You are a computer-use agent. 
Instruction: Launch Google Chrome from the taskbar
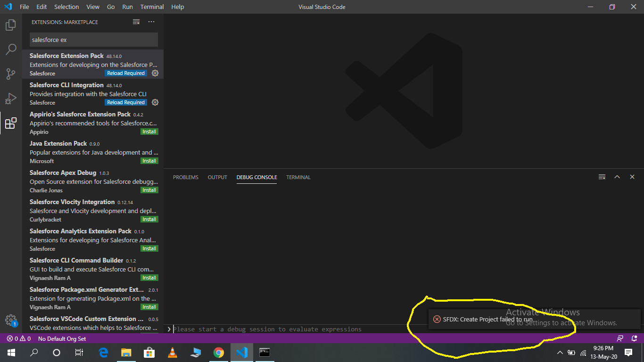tap(219, 352)
